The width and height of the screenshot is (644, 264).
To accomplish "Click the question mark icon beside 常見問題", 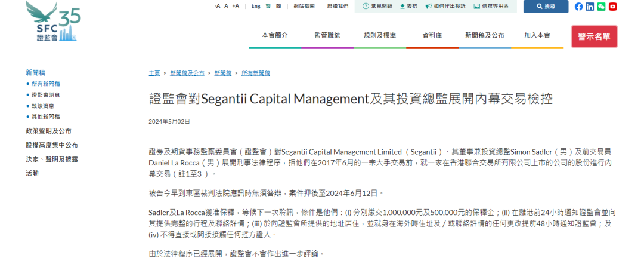I will click(365, 6).
